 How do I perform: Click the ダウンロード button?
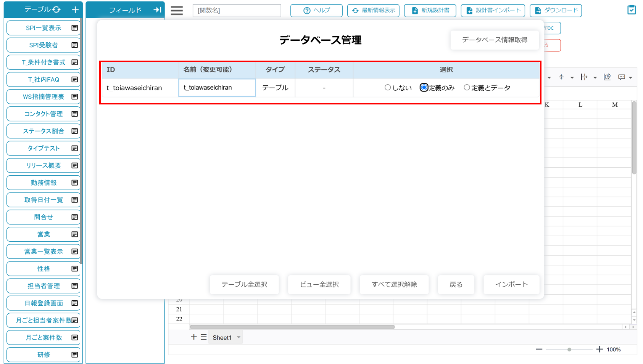coord(556,10)
